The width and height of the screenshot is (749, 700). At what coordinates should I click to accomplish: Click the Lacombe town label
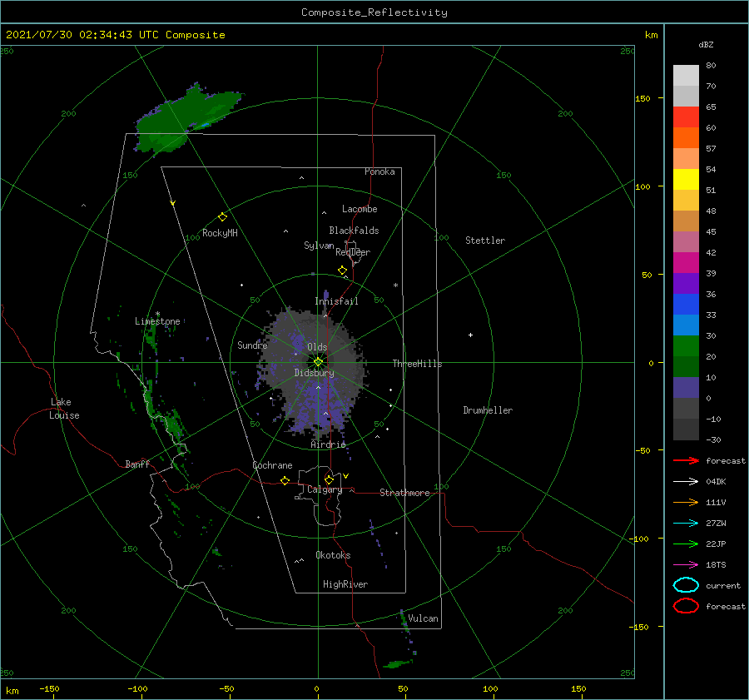pyautogui.click(x=360, y=209)
